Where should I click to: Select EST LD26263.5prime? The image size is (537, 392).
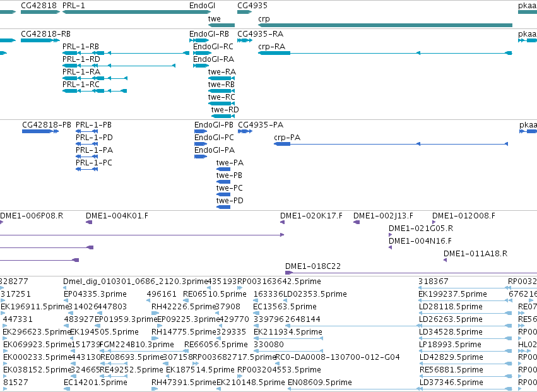tap(451, 319)
